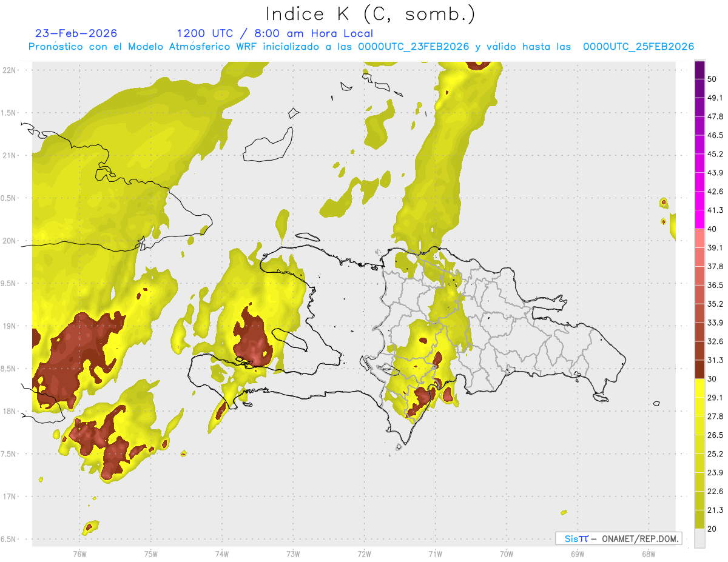Pick the gray legend swatch below 20
The width and height of the screenshot is (728, 562).
699,538
